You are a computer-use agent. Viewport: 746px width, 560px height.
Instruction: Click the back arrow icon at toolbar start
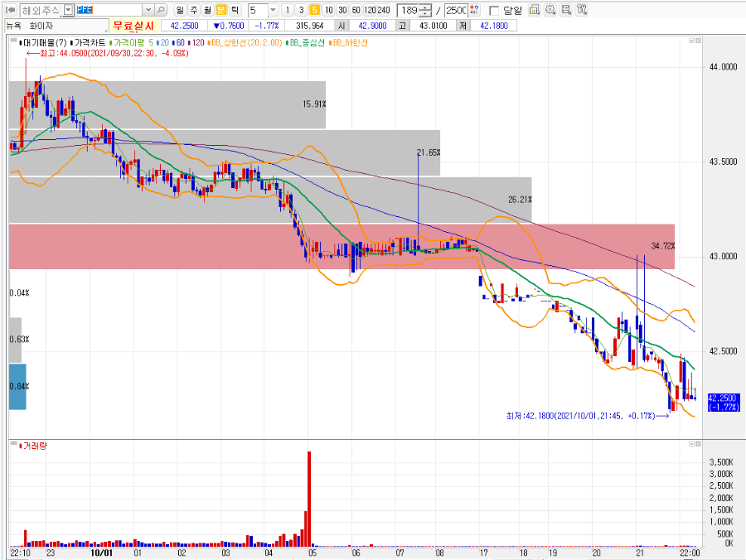pyautogui.click(x=11, y=10)
